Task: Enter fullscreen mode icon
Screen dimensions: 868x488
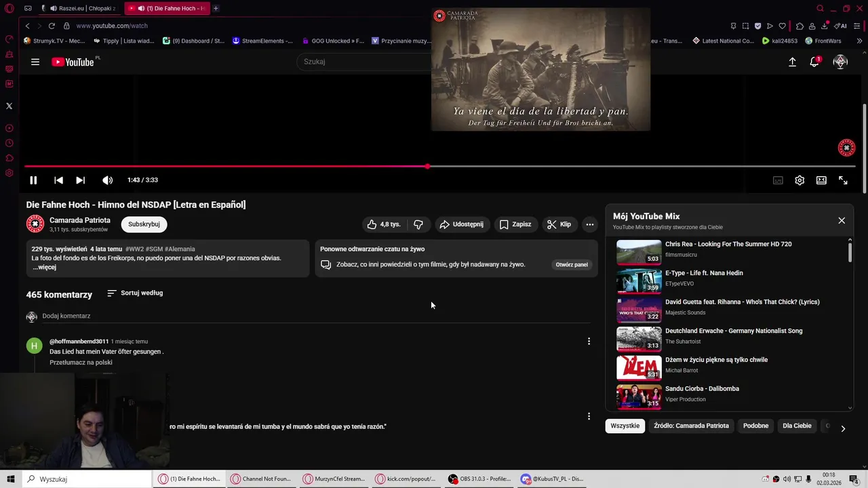Action: click(x=843, y=180)
